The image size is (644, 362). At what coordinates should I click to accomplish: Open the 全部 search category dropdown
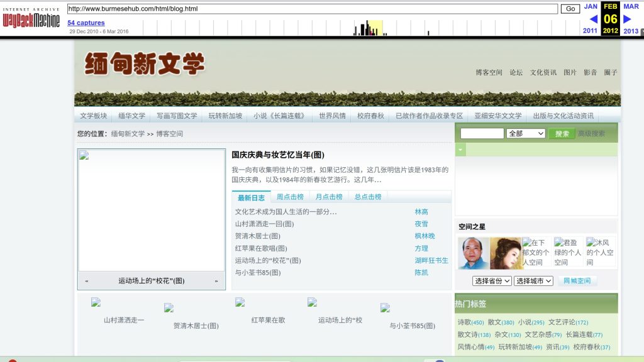tap(526, 133)
